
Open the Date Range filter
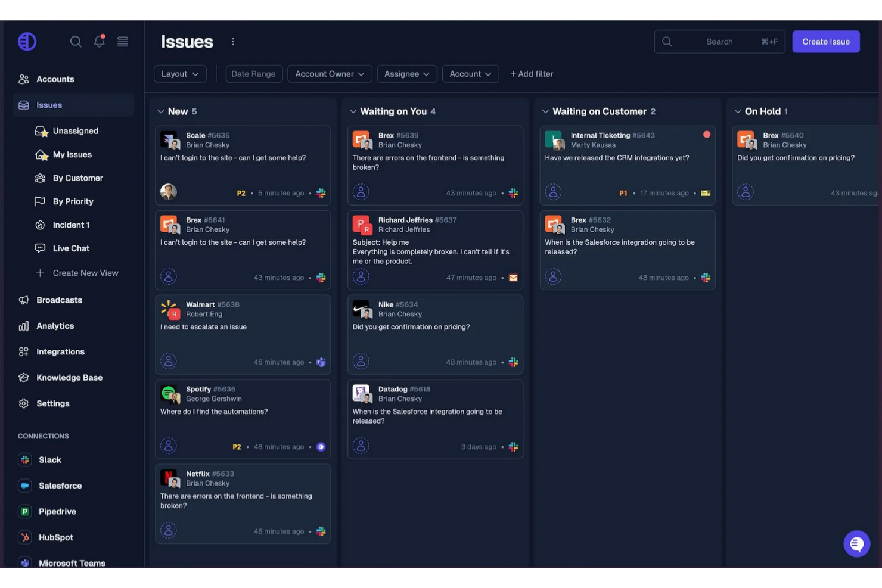coord(253,74)
